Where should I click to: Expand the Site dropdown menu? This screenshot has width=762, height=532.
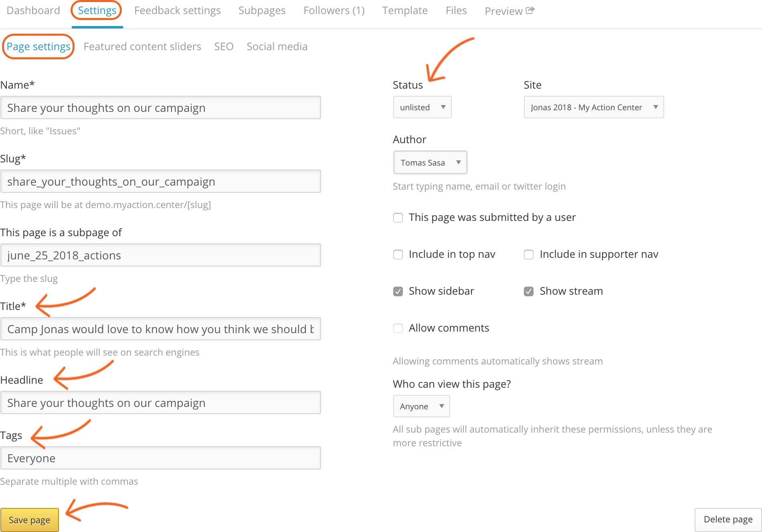[593, 107]
